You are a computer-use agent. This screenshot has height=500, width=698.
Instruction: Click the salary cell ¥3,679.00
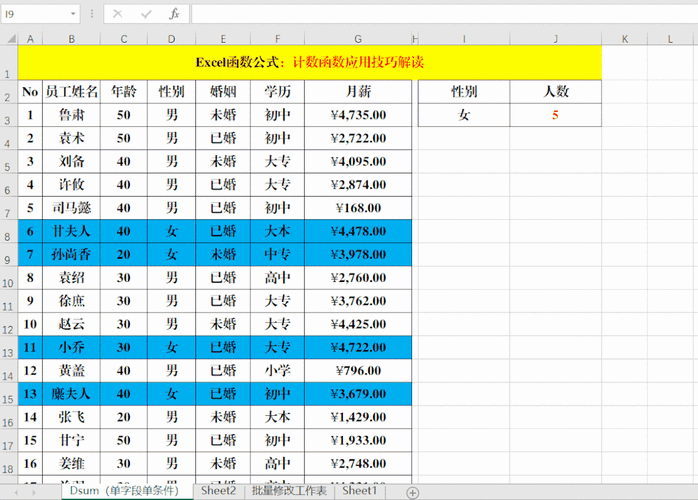tap(358, 394)
